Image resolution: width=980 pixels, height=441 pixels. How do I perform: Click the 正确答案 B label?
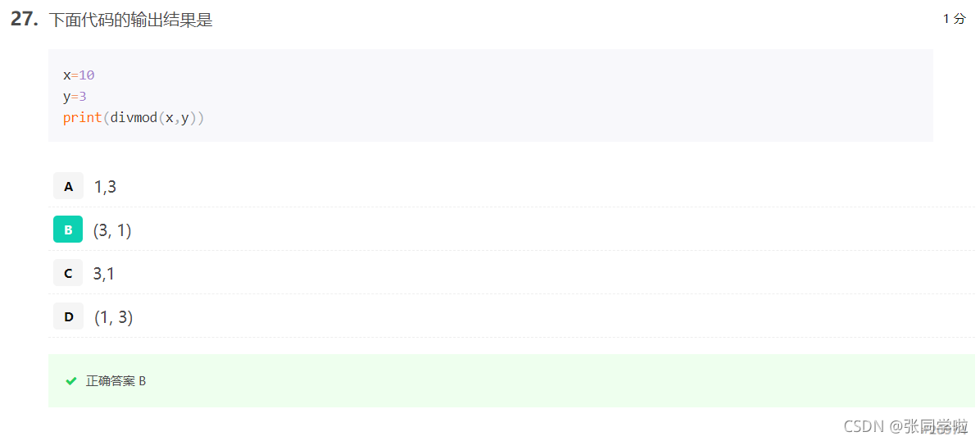[116, 381]
